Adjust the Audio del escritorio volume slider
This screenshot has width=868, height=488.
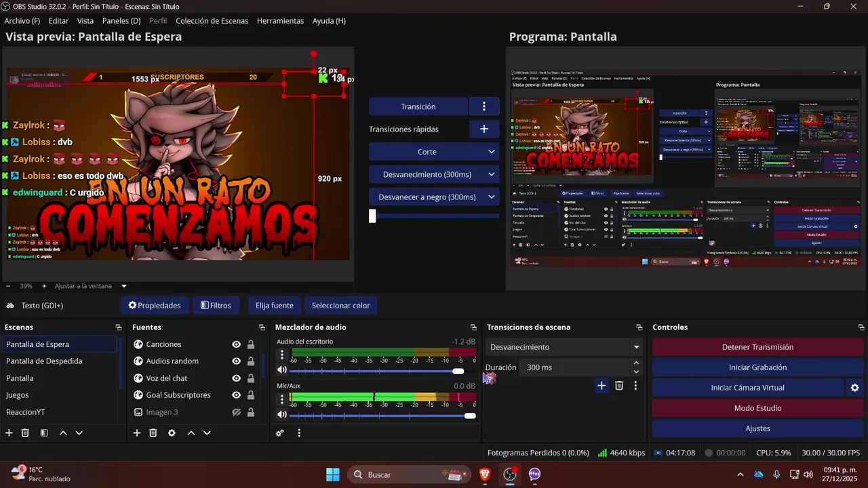(x=382, y=371)
